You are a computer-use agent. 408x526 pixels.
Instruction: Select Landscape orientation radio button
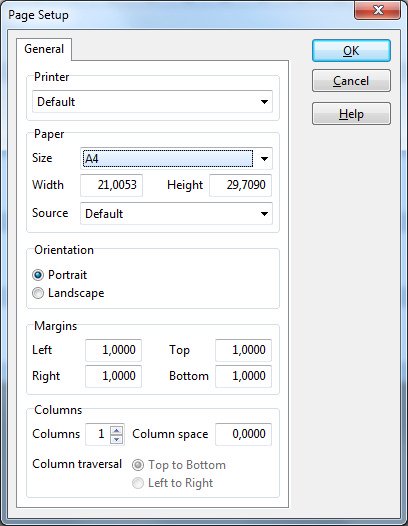[38, 293]
